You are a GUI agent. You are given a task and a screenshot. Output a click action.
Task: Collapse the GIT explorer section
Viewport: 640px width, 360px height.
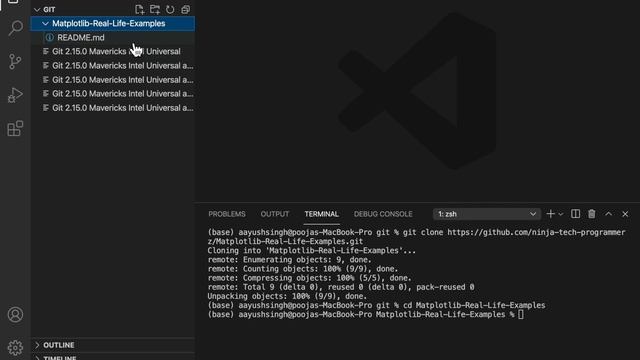point(37,9)
